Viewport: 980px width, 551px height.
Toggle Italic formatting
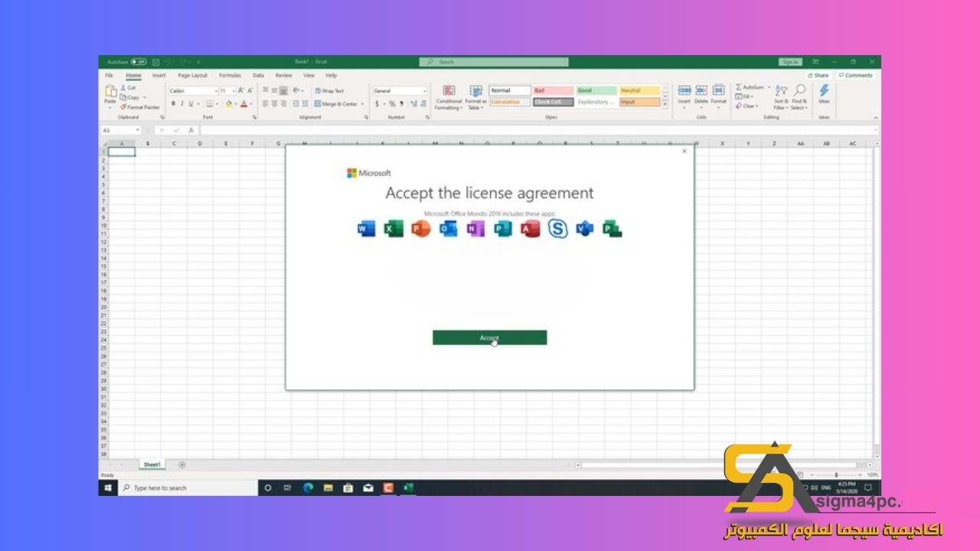click(181, 104)
